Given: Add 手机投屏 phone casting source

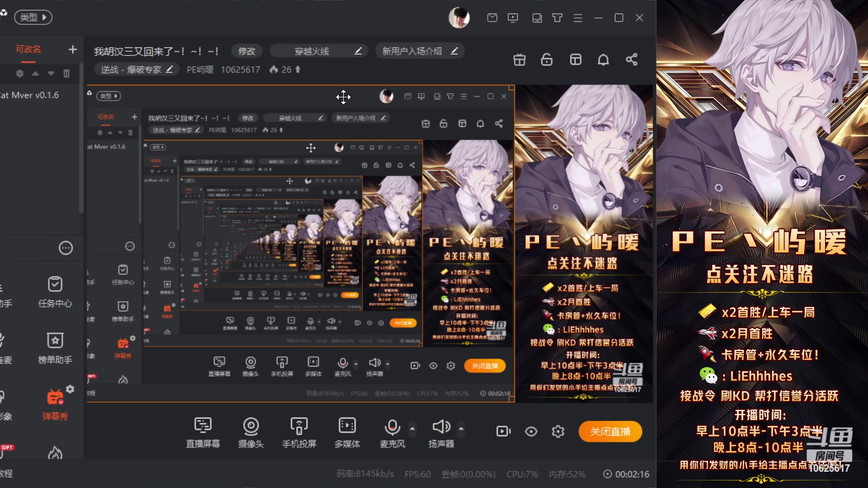Looking at the screenshot, I should (x=299, y=432).
